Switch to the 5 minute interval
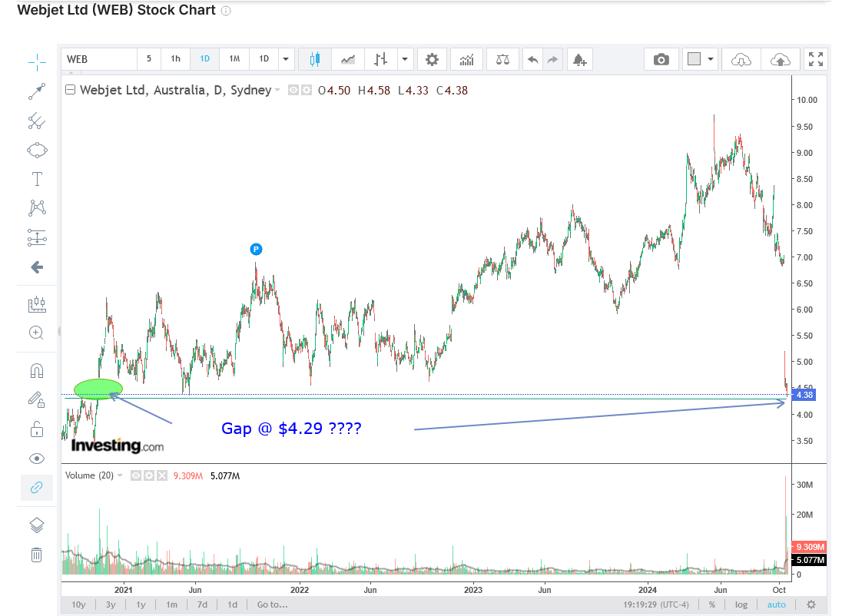852x616 pixels. 149,58
